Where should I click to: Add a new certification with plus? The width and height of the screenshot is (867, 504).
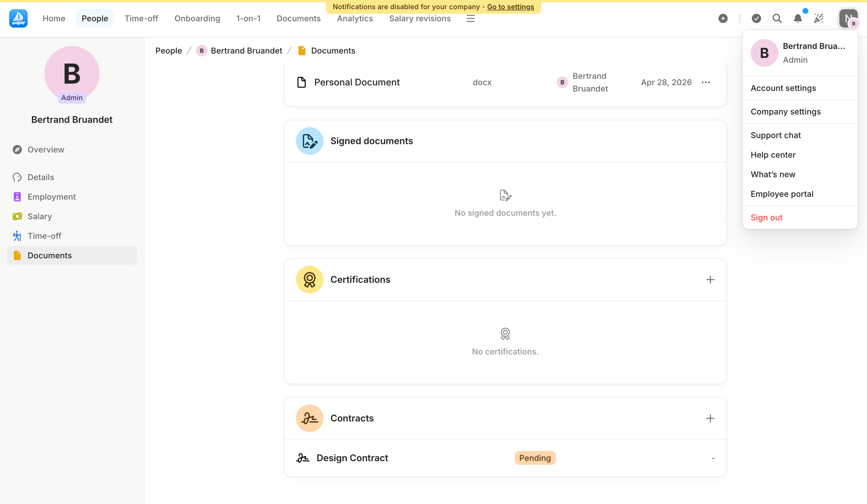pos(710,280)
